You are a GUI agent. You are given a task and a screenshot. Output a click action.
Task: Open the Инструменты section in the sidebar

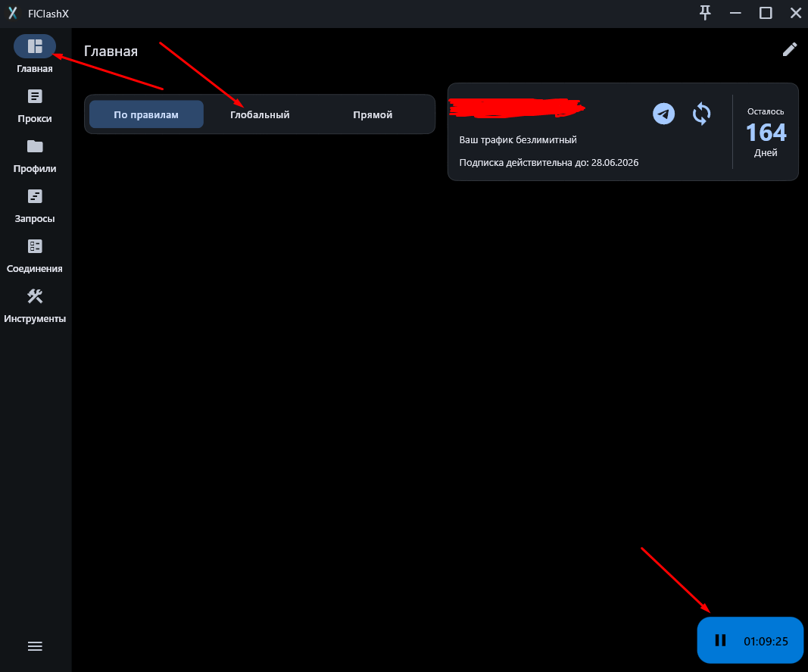(x=35, y=304)
